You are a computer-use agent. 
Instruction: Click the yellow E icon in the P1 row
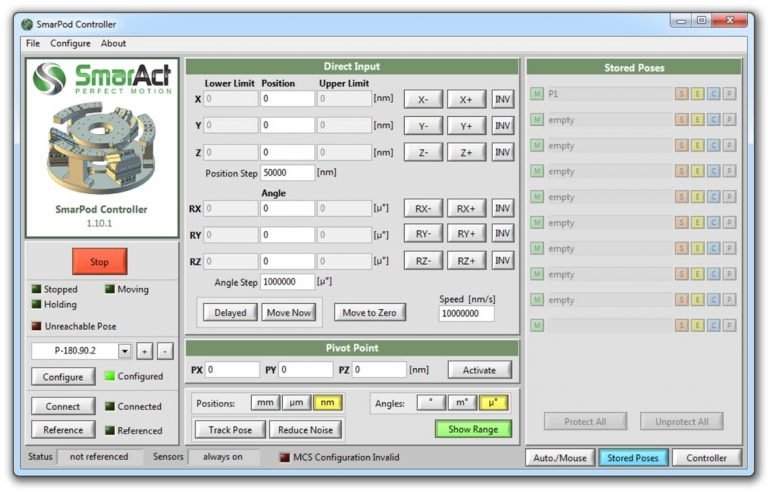[x=697, y=94]
